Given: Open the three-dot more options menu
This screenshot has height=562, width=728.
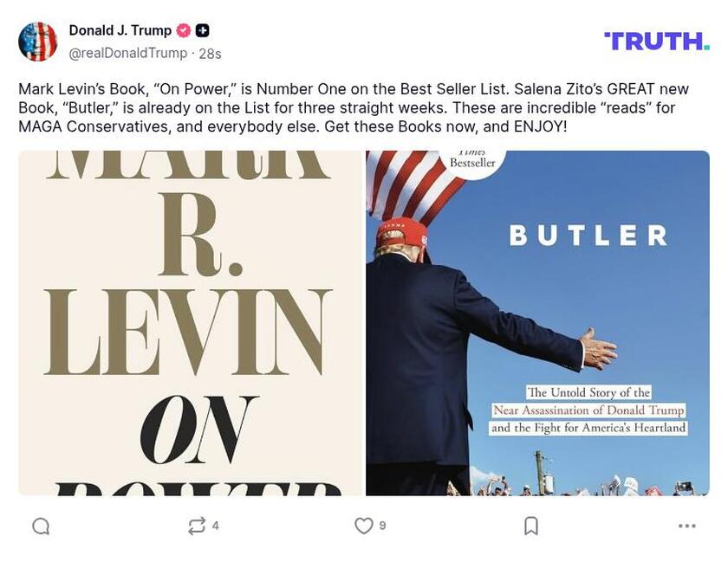Looking at the screenshot, I should point(687,526).
